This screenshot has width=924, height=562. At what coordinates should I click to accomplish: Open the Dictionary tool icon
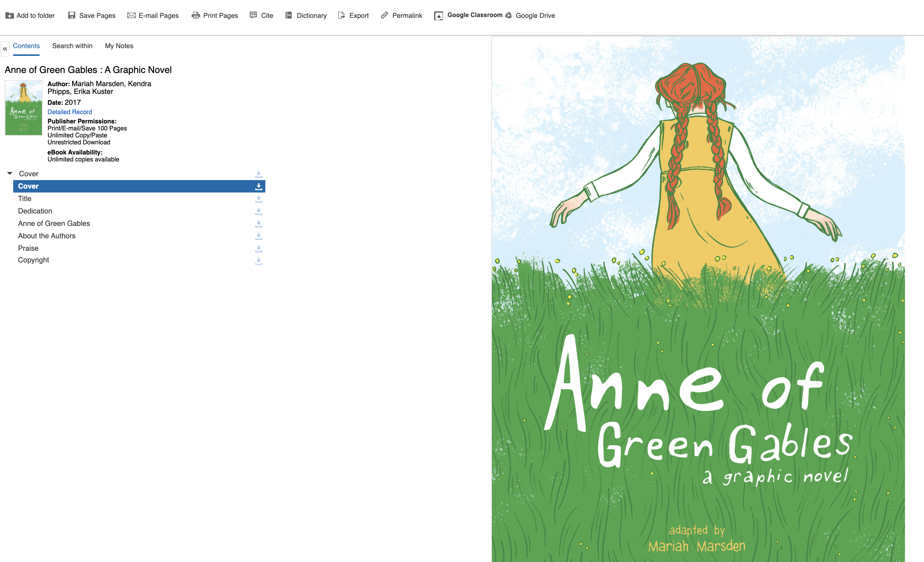[289, 15]
